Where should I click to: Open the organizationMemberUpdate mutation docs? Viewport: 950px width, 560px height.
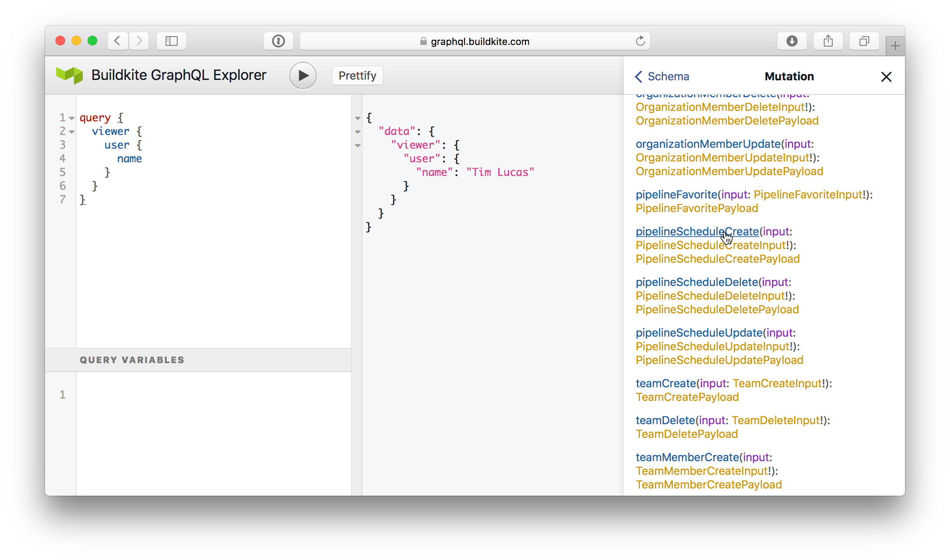point(708,144)
